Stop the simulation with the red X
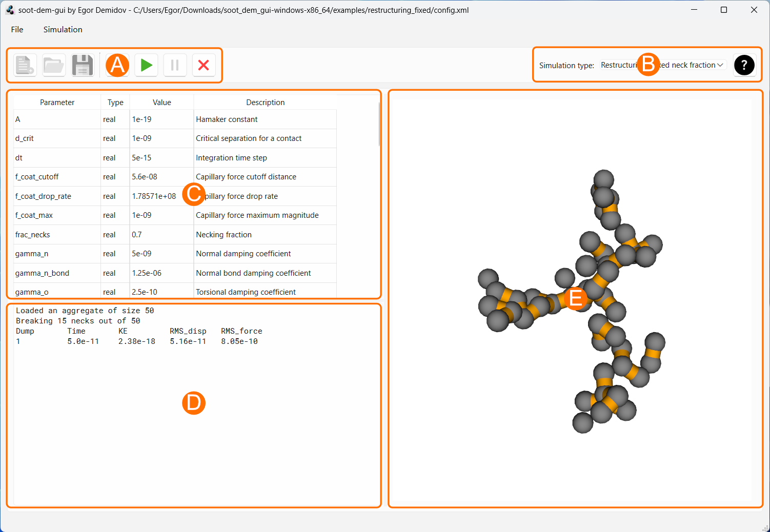The image size is (770, 532). tap(204, 65)
